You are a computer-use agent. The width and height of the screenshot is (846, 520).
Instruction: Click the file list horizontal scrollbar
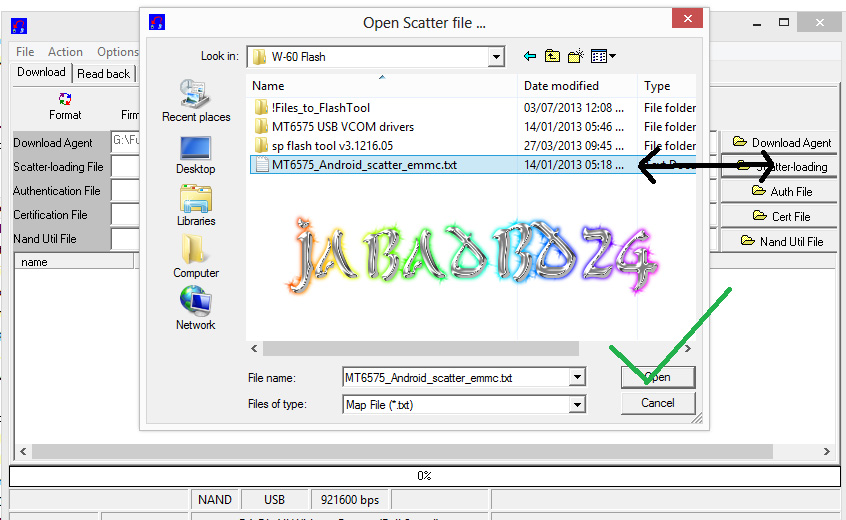coord(421,348)
